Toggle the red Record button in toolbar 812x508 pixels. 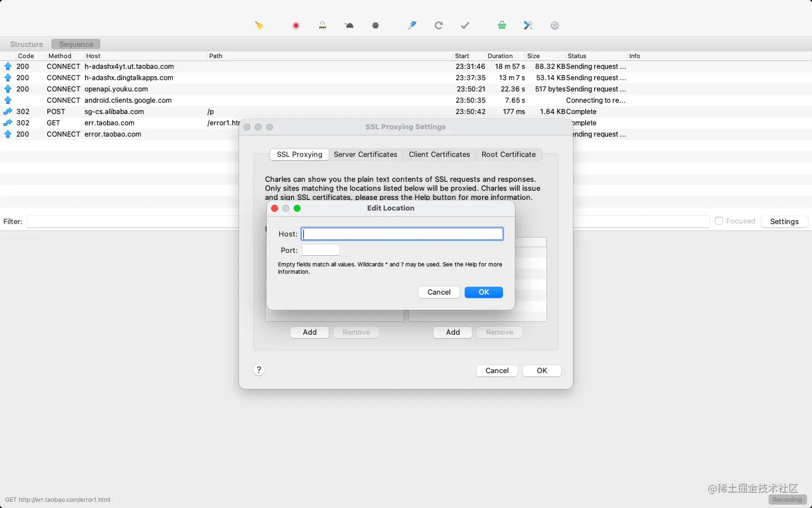pos(296,25)
